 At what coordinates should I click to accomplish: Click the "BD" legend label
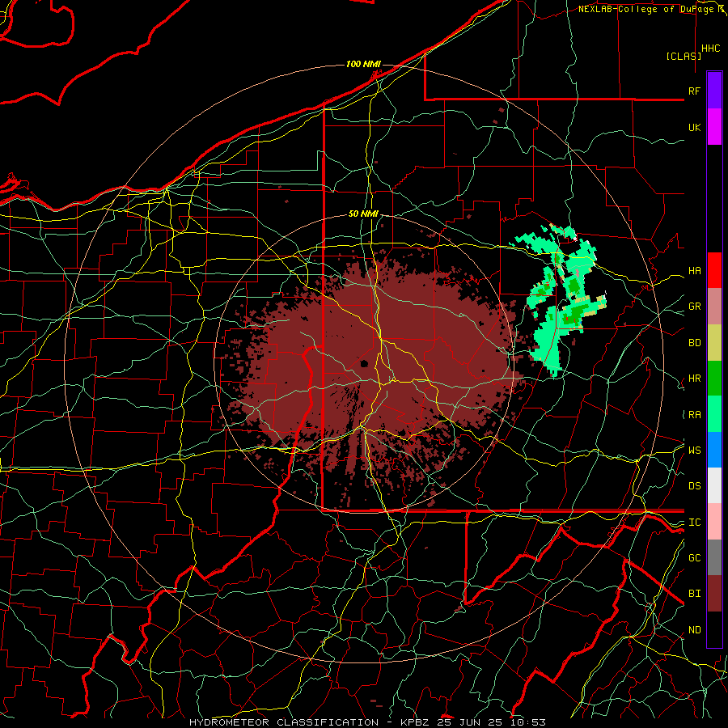click(x=694, y=343)
